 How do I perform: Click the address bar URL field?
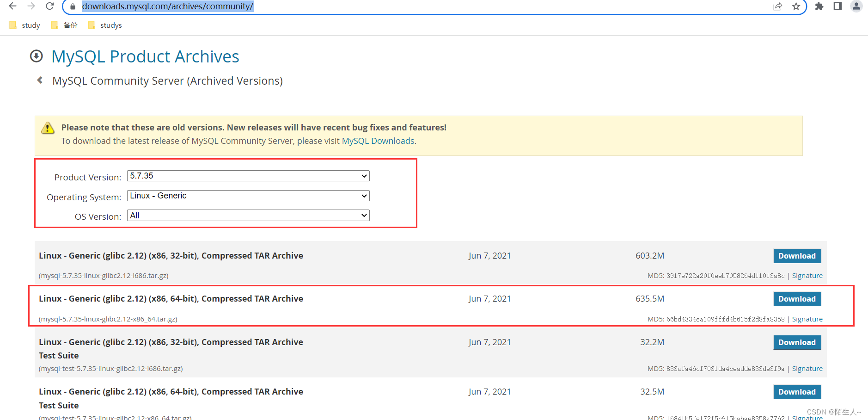(x=416, y=6)
